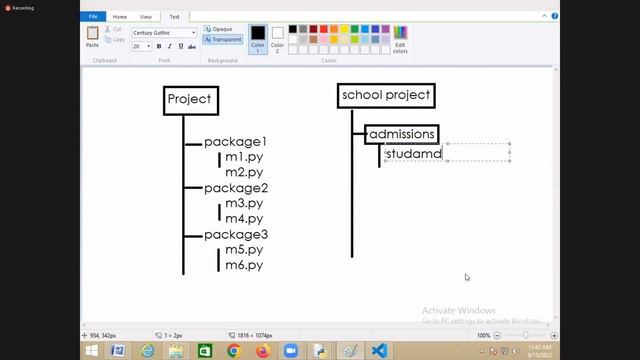The image size is (640, 360).
Task: Toggle italic text formatting
Action: coord(170,47)
